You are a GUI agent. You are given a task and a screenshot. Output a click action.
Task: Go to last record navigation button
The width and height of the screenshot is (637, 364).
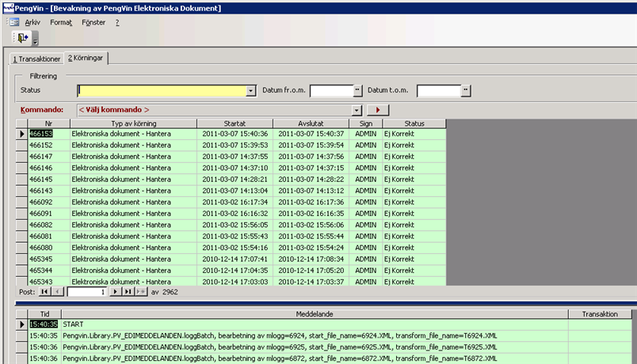(128, 292)
